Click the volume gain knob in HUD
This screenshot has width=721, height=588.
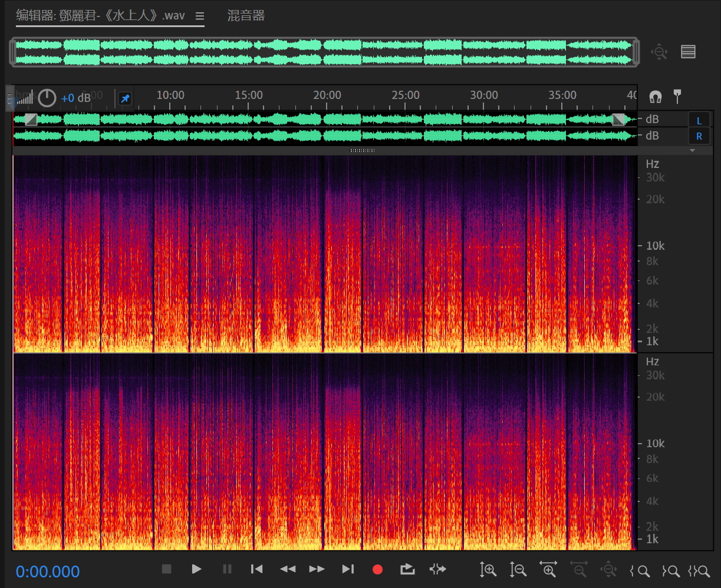pos(47,98)
